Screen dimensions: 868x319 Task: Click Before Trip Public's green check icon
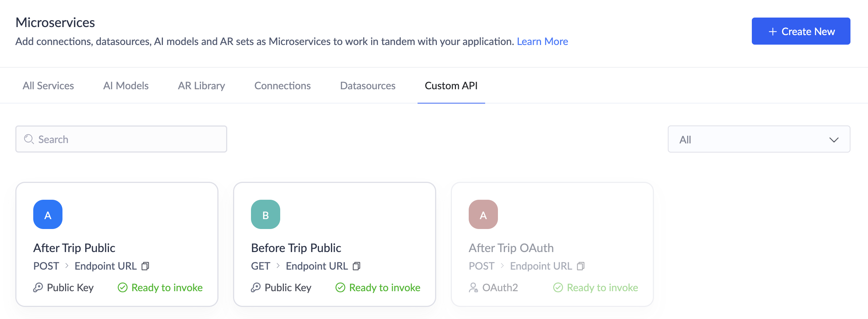[x=340, y=288]
